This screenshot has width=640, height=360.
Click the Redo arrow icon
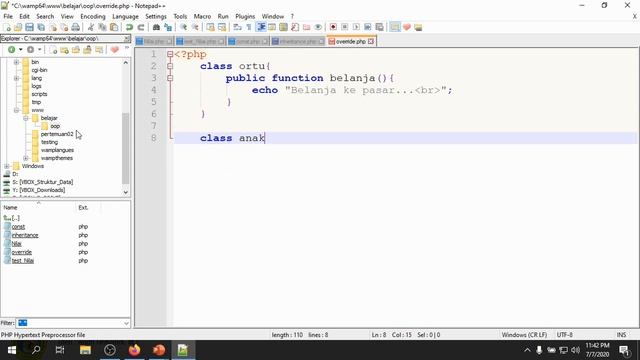click(141, 27)
